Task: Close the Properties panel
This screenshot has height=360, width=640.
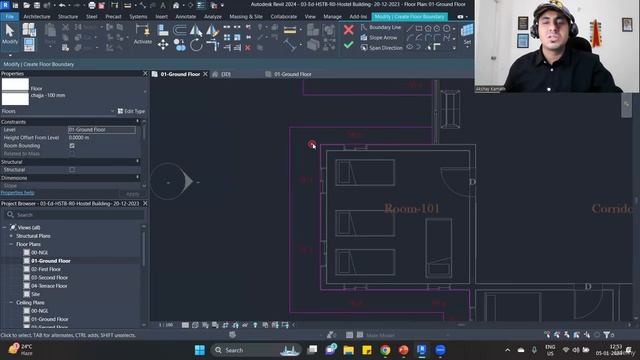Action: tap(145, 73)
